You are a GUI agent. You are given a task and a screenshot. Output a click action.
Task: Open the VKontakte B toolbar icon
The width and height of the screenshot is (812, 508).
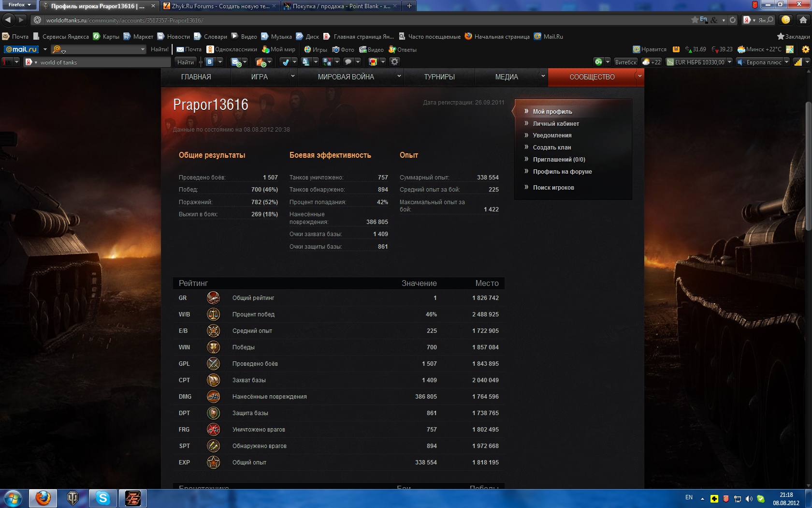click(x=209, y=62)
